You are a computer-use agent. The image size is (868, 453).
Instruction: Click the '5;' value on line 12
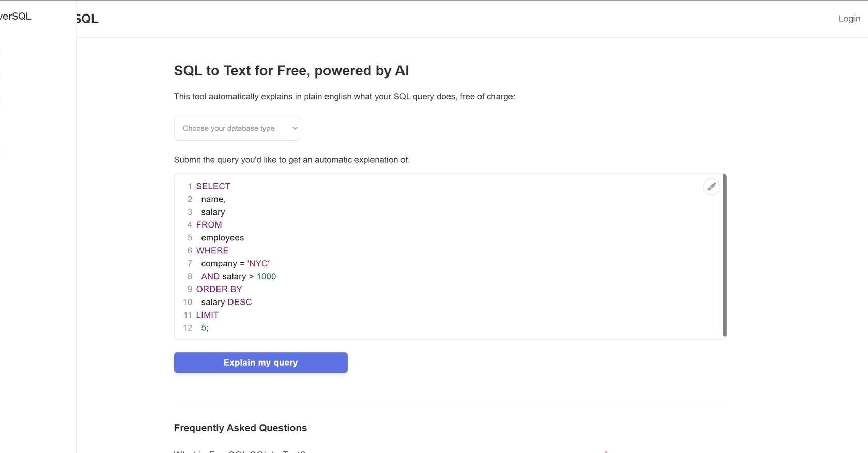205,328
